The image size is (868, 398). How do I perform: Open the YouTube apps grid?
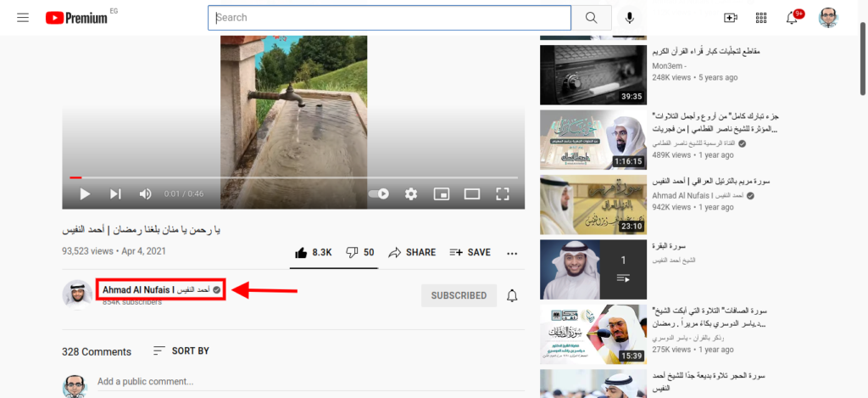[x=761, y=18]
